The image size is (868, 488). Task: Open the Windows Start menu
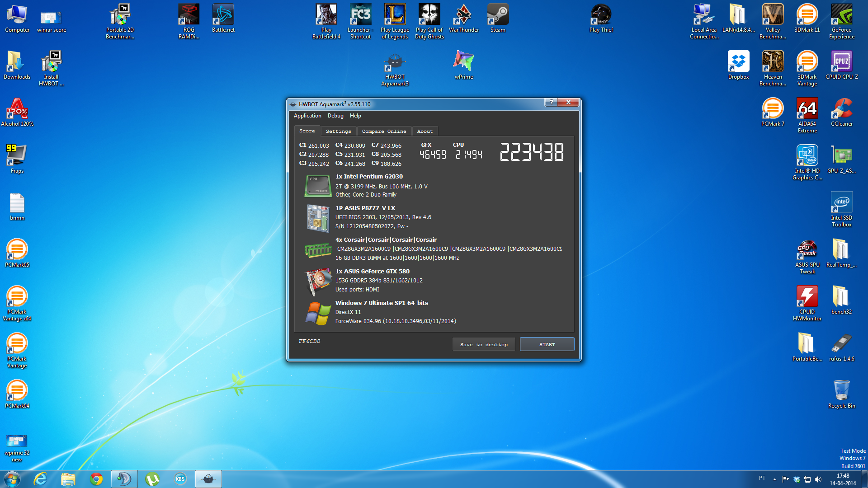pos(12,479)
